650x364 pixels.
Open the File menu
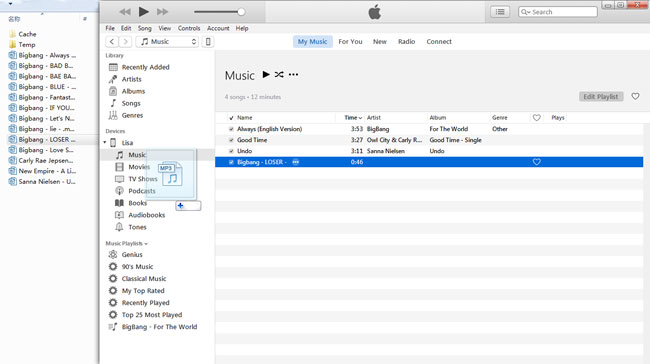(110, 28)
